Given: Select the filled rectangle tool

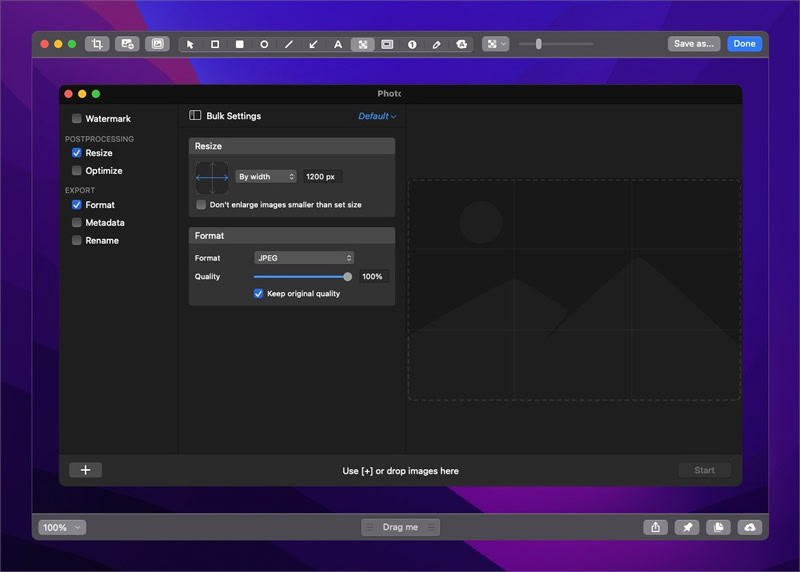Looking at the screenshot, I should [239, 44].
